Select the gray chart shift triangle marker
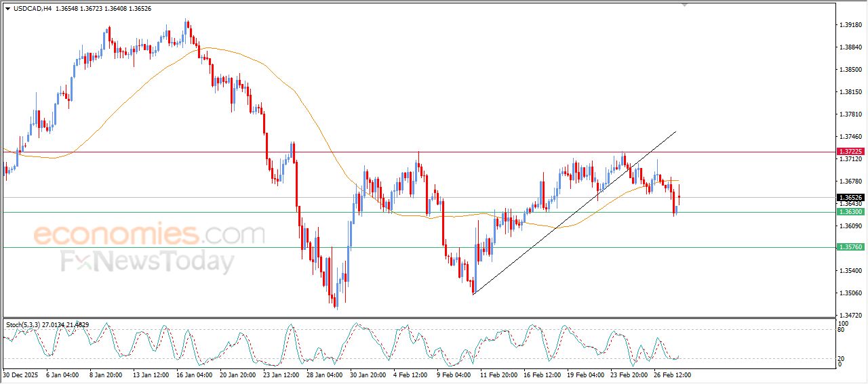868x384 pixels. coord(685,4)
